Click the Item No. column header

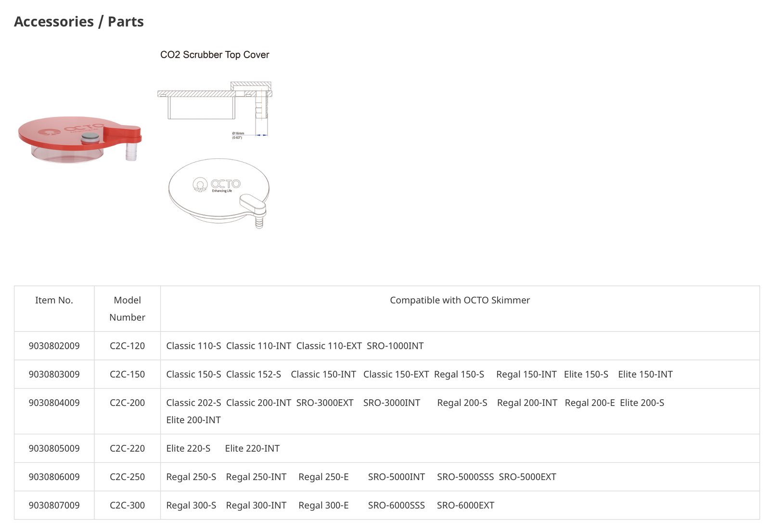pos(54,300)
